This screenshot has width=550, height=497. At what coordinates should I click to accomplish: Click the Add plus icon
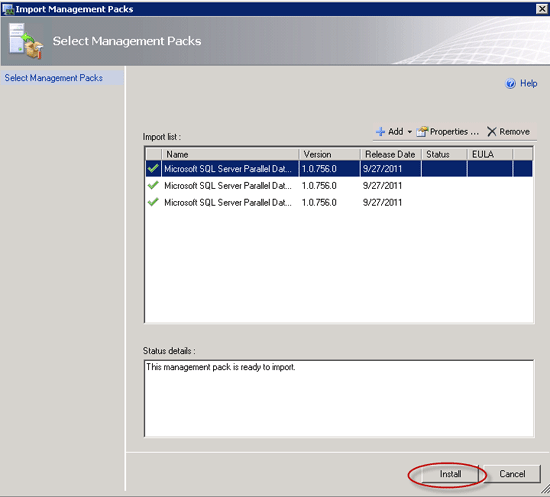(x=380, y=132)
